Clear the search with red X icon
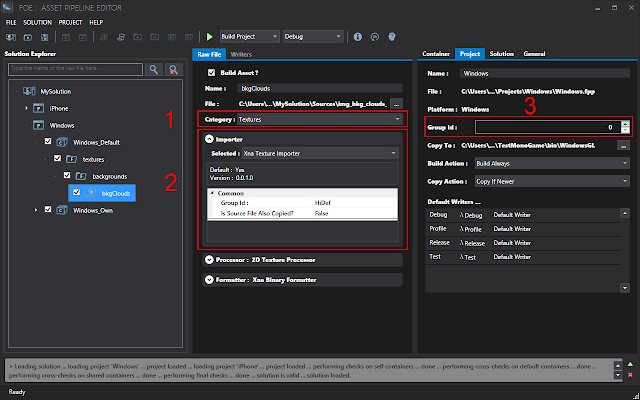640x400 pixels. [174, 70]
